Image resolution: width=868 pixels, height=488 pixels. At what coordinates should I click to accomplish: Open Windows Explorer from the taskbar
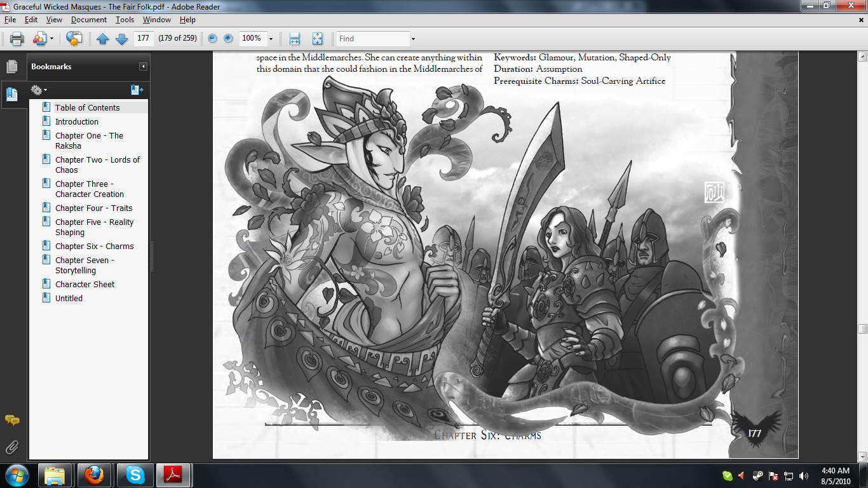coord(55,475)
